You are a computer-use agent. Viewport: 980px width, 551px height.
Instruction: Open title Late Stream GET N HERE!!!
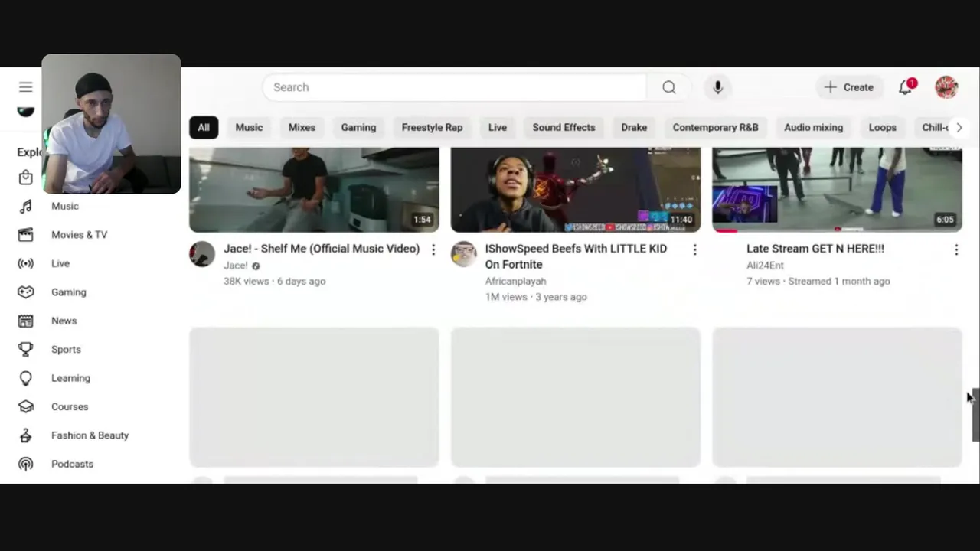click(815, 249)
